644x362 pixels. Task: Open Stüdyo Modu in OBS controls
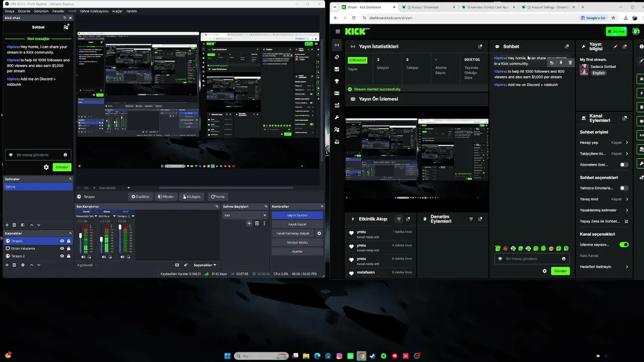[297, 242]
